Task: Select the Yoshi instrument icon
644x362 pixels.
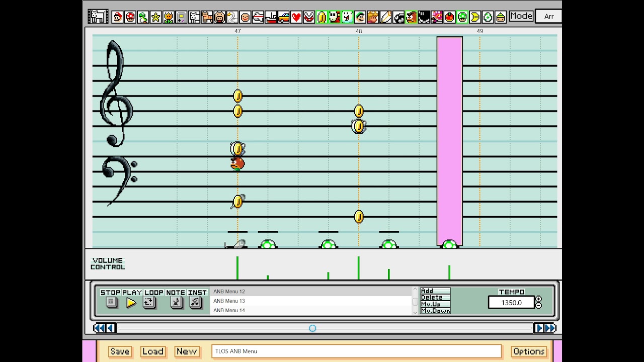Action: pos(143,17)
